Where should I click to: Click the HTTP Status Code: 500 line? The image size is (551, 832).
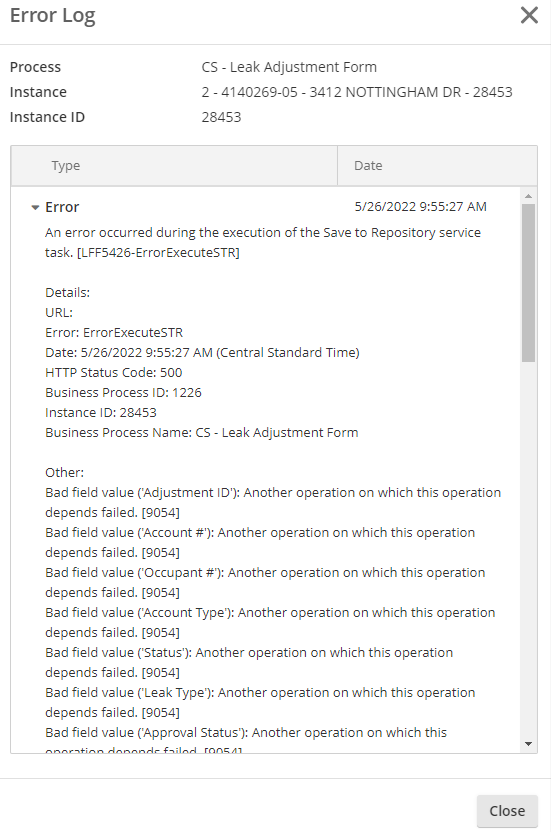tap(114, 372)
